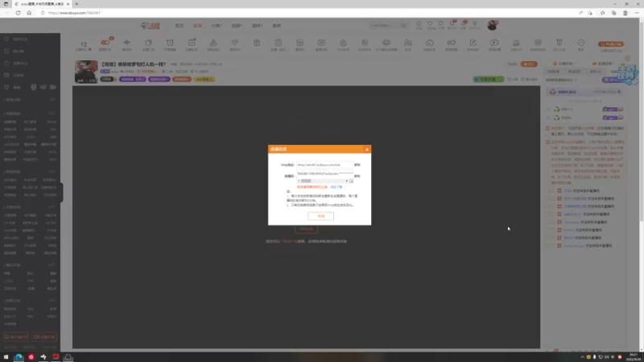This screenshot has height=362, width=644.
Task: Open the 首页 nav item
Action: coord(180,26)
